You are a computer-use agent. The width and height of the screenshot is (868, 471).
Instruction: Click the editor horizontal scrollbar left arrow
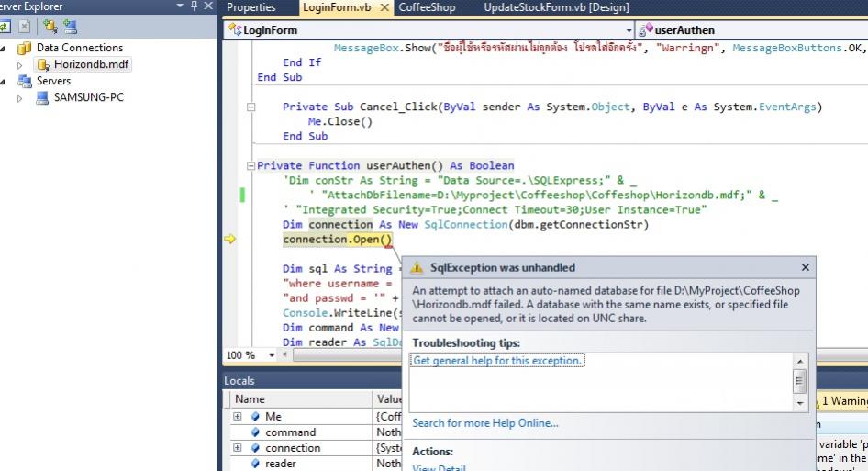coord(285,354)
